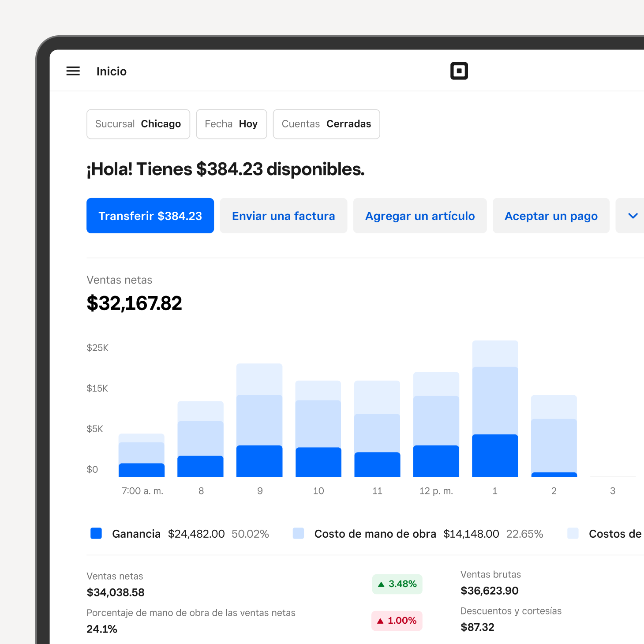This screenshot has width=644, height=644.
Task: Click the 10 hour axis label
Action: pyautogui.click(x=318, y=491)
